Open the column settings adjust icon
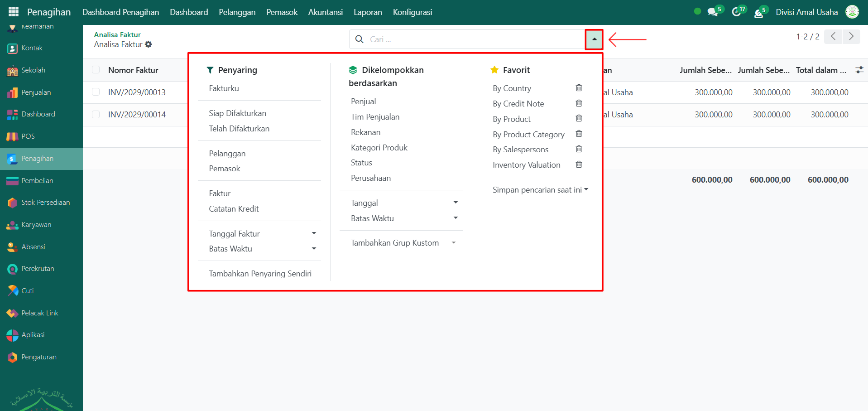This screenshot has width=868, height=411. (x=859, y=70)
